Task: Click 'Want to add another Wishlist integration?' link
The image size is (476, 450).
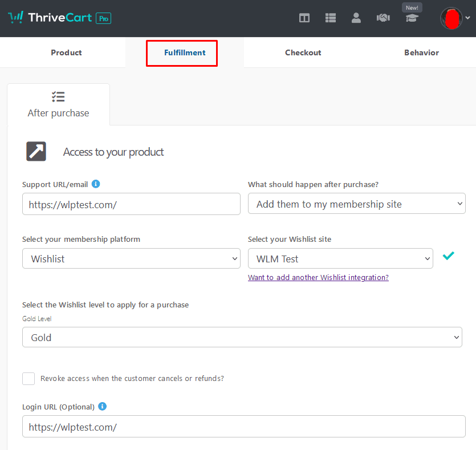Action: (318, 277)
